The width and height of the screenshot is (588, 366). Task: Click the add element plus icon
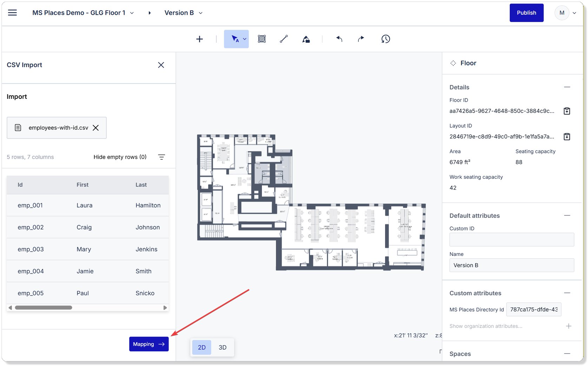[x=199, y=39]
